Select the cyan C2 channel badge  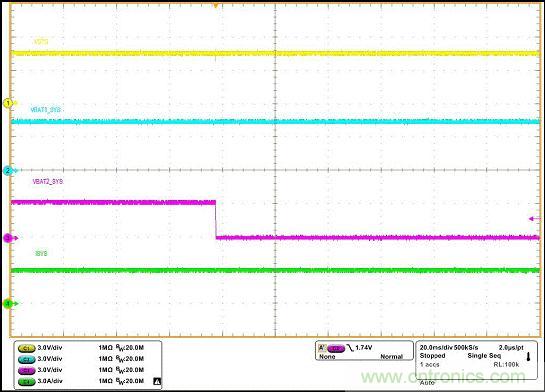click(x=26, y=359)
